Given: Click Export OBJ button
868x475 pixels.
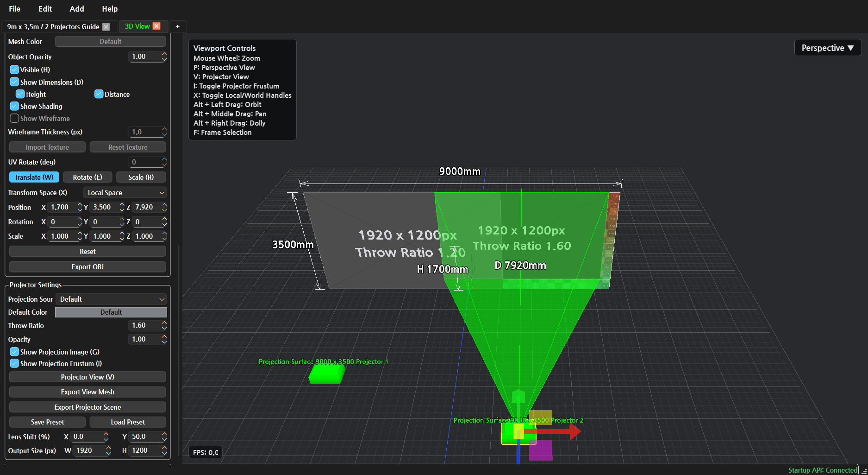Looking at the screenshot, I should [x=87, y=266].
